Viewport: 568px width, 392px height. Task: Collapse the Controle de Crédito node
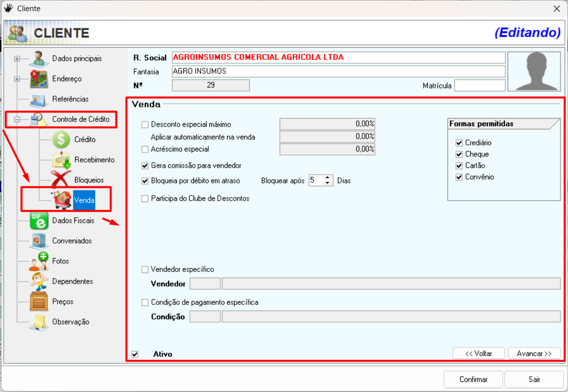point(17,120)
